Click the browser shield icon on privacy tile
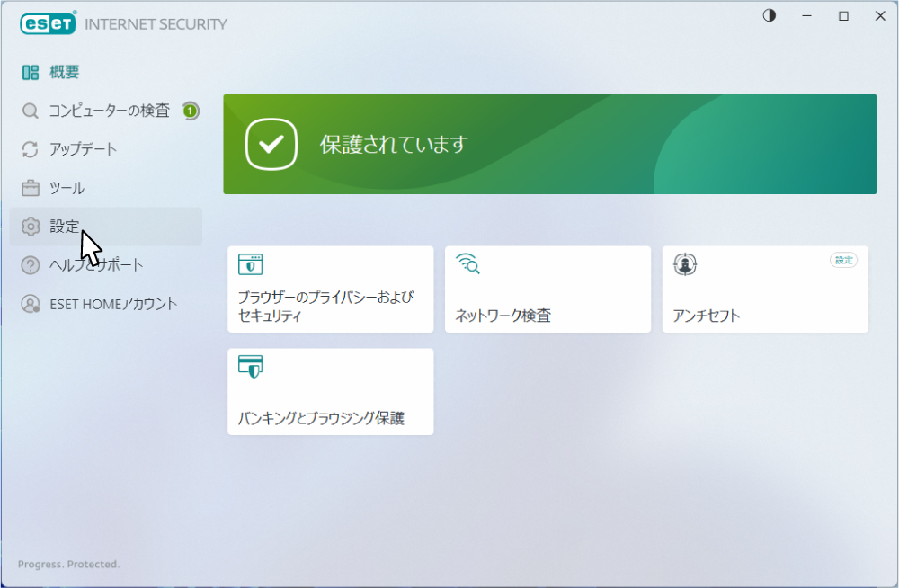The height and width of the screenshot is (588, 899). 250,264
